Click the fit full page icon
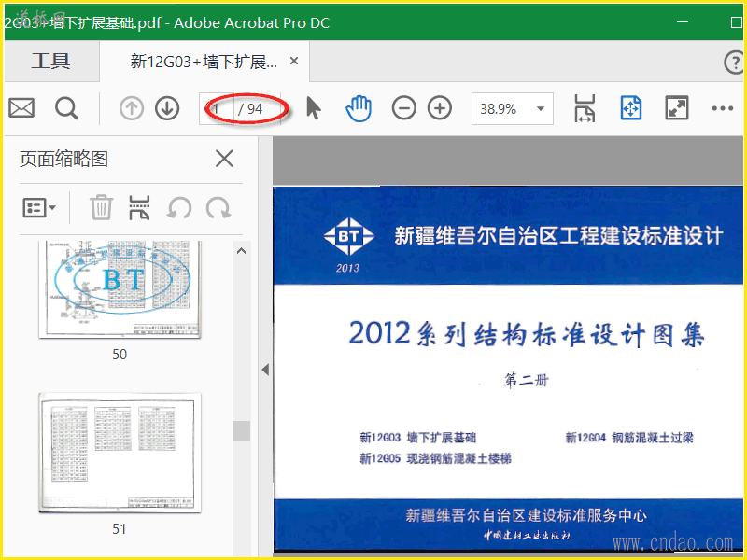The width and height of the screenshot is (747, 560). coord(631,108)
